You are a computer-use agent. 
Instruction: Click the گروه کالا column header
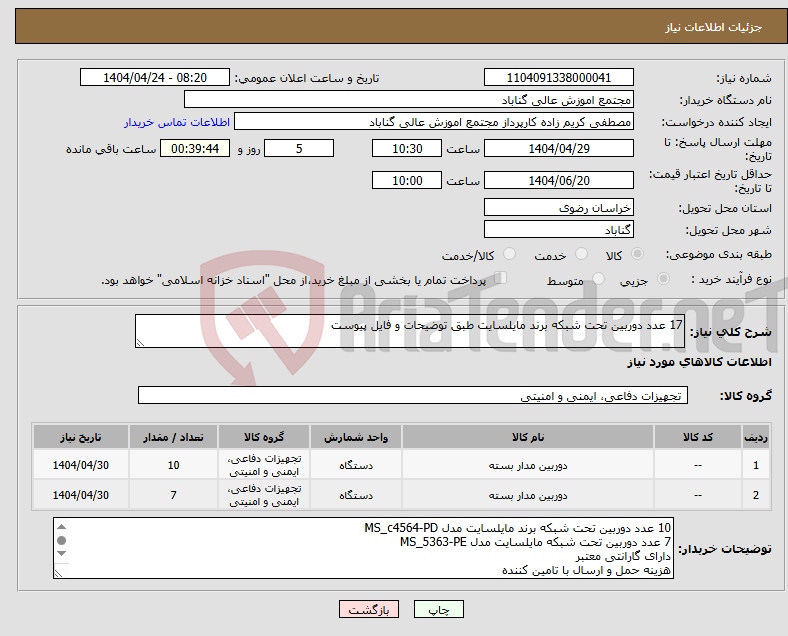coord(264,437)
